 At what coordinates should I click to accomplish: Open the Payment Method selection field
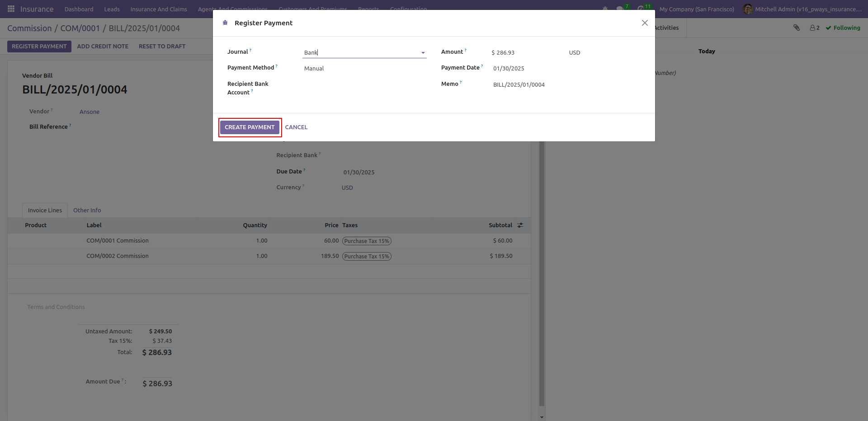(364, 69)
